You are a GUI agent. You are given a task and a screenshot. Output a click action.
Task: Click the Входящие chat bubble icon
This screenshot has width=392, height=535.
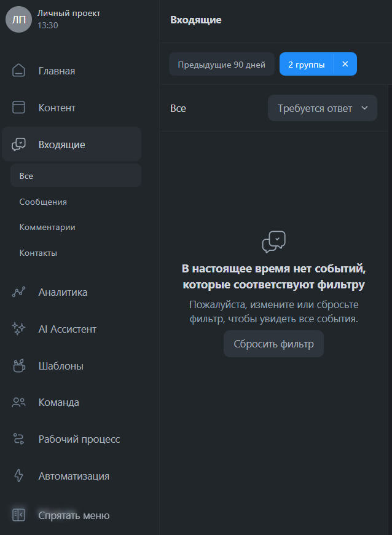click(x=19, y=145)
